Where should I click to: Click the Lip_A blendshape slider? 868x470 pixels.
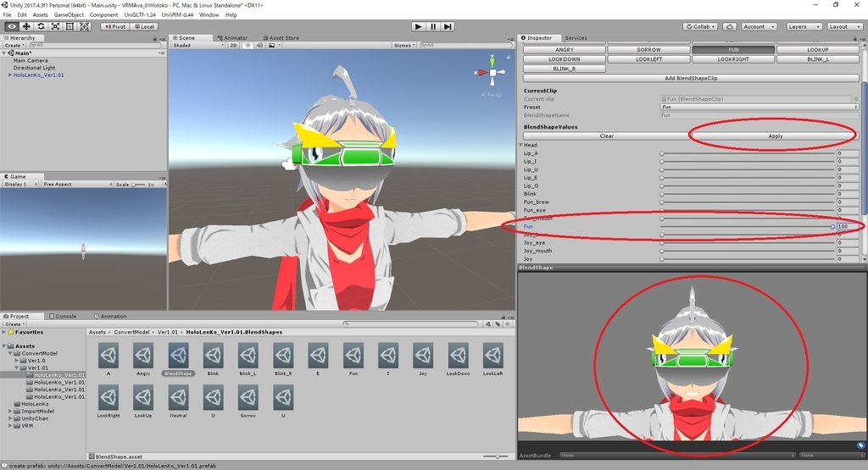(x=748, y=154)
